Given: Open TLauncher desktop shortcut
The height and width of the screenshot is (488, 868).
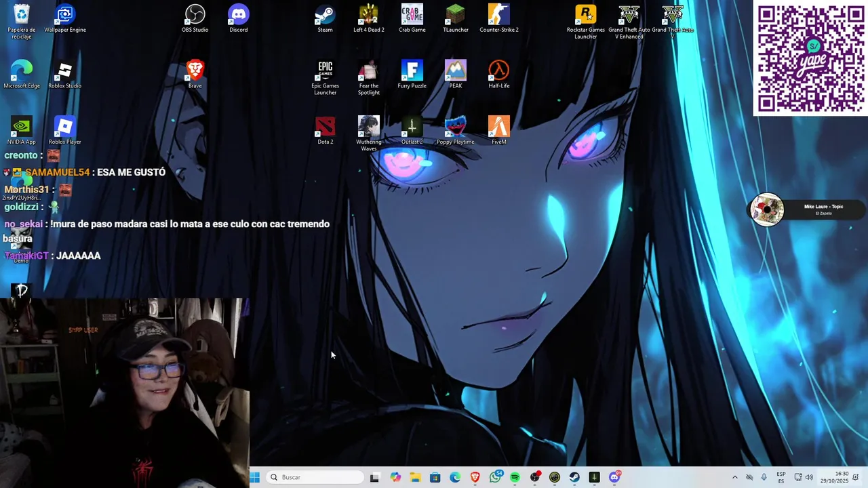Looking at the screenshot, I should click(x=456, y=18).
